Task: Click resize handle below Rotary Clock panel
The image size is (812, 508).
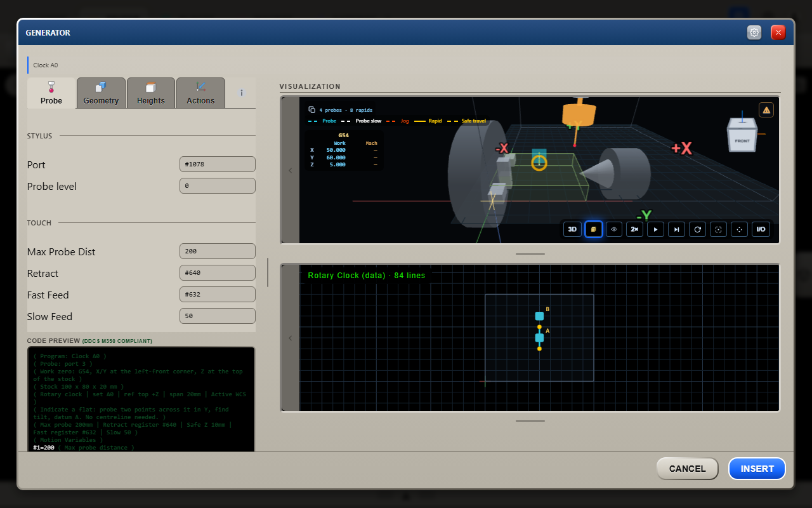Action: 530,420
